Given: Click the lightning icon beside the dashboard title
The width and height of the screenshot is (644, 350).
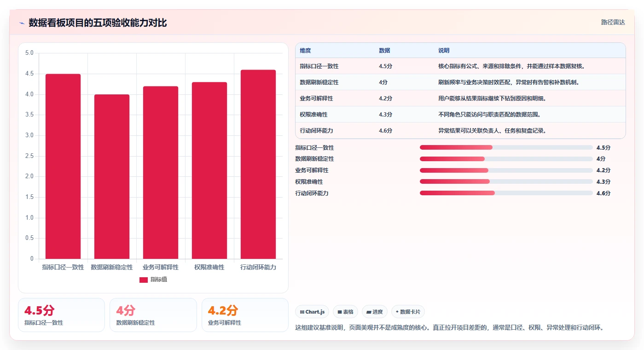Looking at the screenshot, I should click(22, 23).
